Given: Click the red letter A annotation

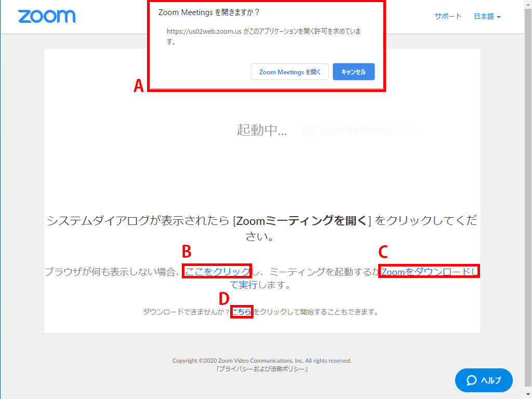Looking at the screenshot, I should [138, 86].
